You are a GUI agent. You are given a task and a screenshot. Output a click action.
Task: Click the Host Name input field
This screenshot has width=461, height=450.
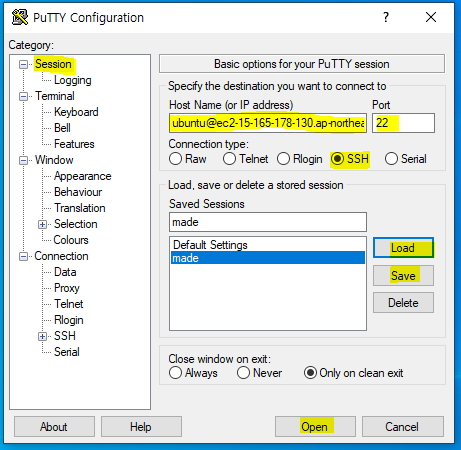click(x=268, y=123)
